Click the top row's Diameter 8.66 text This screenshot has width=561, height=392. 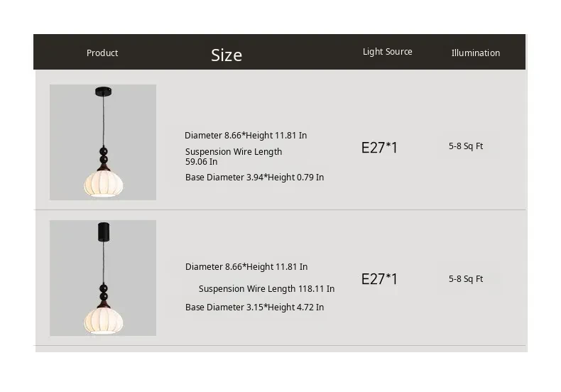click(246, 135)
